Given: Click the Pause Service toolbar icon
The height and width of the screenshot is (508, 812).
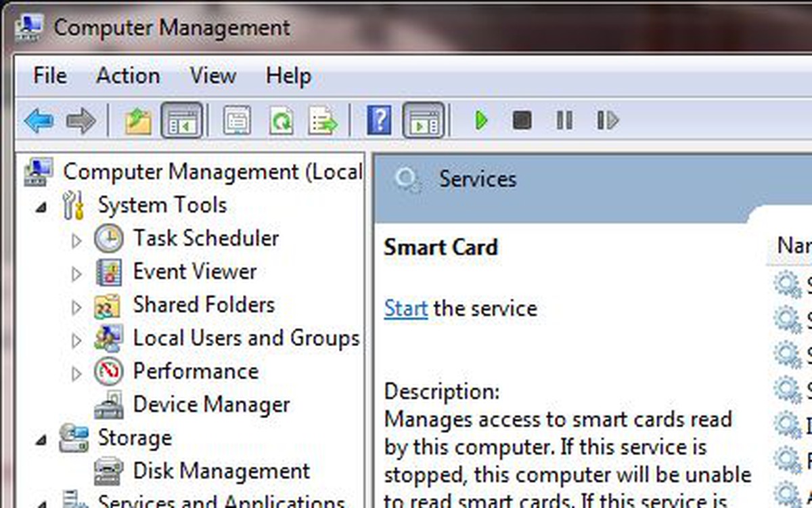Looking at the screenshot, I should 564,121.
